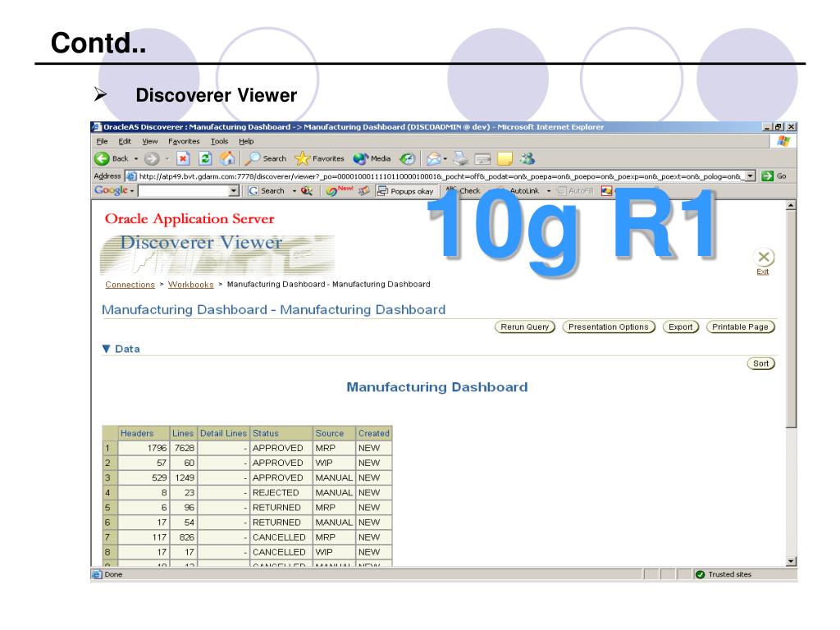Click the vertical scrollbar up arrow

click(792, 206)
